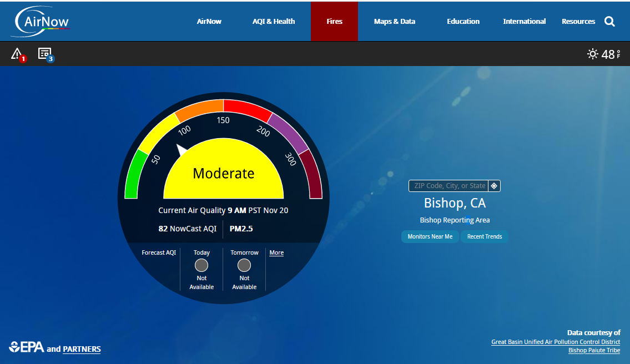Image resolution: width=630 pixels, height=364 pixels.
Task: Open Great Basin Unified Air Pollution link
Action: [x=556, y=342]
